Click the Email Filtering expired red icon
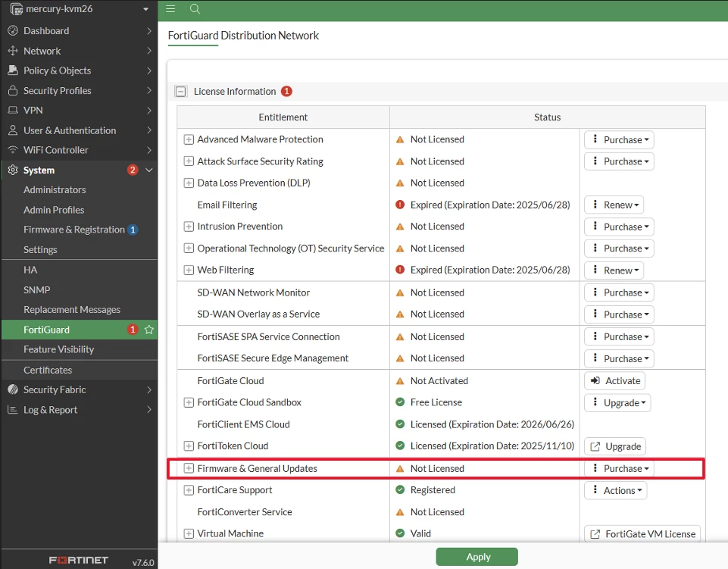Image resolution: width=728 pixels, height=569 pixels. [x=400, y=205]
